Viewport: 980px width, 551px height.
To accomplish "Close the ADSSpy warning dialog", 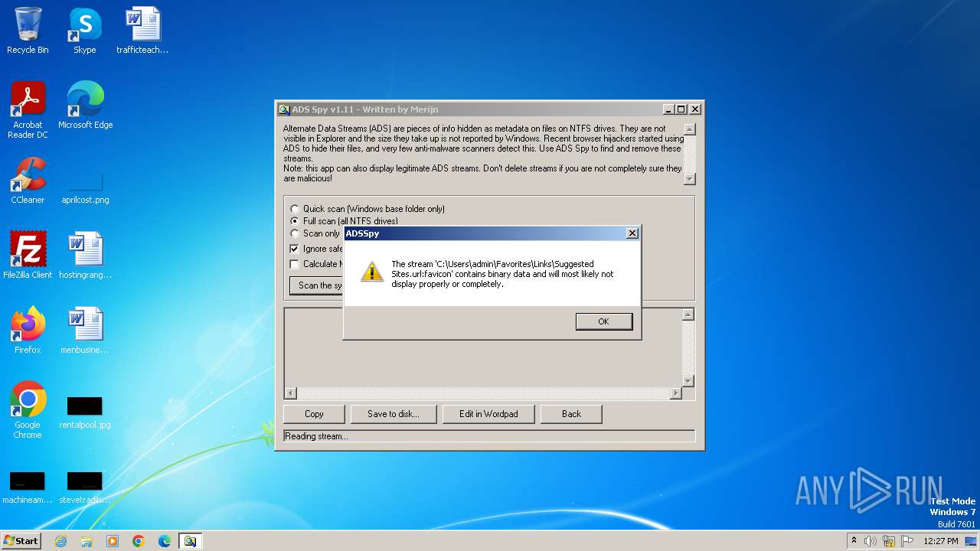I will click(x=632, y=233).
